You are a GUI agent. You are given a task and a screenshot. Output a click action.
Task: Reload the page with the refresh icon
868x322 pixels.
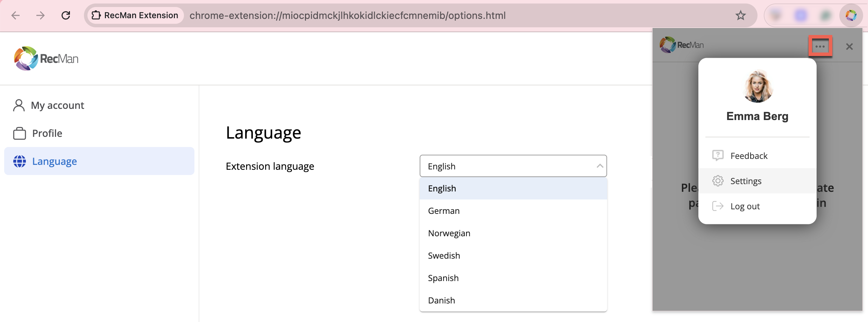tap(66, 15)
